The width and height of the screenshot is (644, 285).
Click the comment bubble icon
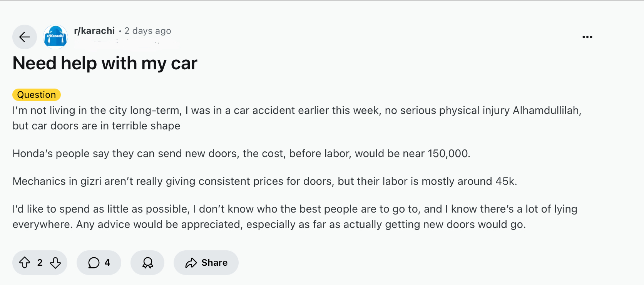click(x=94, y=263)
